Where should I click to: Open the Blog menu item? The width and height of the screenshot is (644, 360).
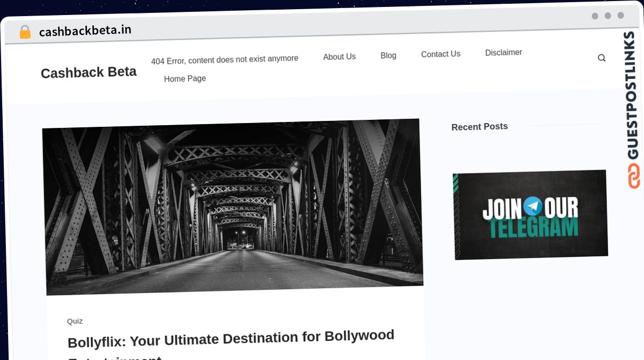(389, 55)
